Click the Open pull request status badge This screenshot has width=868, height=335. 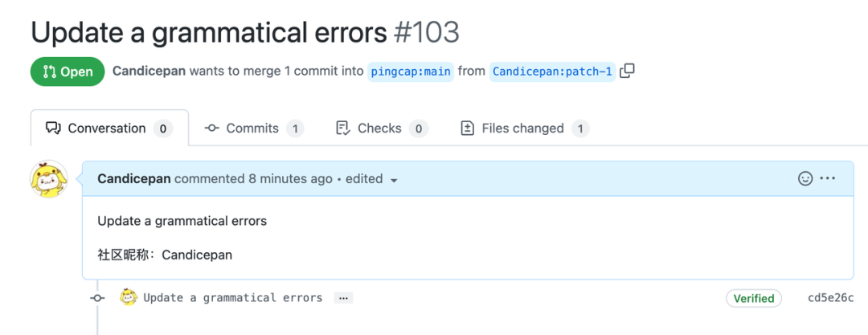tap(68, 71)
